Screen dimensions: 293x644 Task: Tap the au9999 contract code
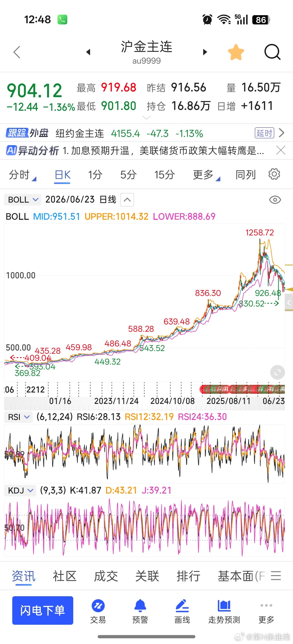pos(146,61)
